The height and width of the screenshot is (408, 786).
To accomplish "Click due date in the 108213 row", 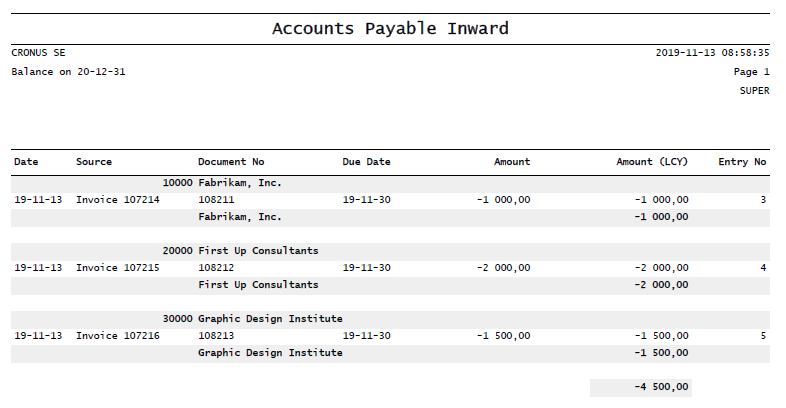I will [x=366, y=336].
